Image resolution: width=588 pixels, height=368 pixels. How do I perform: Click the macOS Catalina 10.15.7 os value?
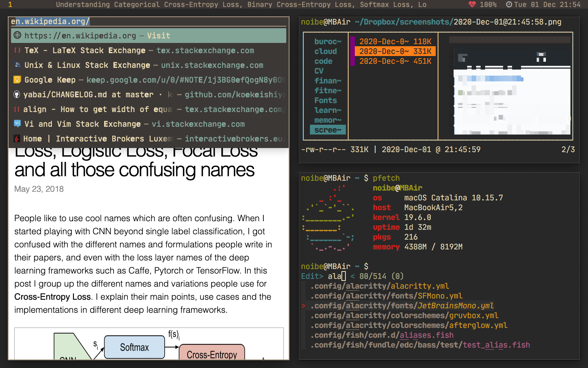[x=454, y=197]
